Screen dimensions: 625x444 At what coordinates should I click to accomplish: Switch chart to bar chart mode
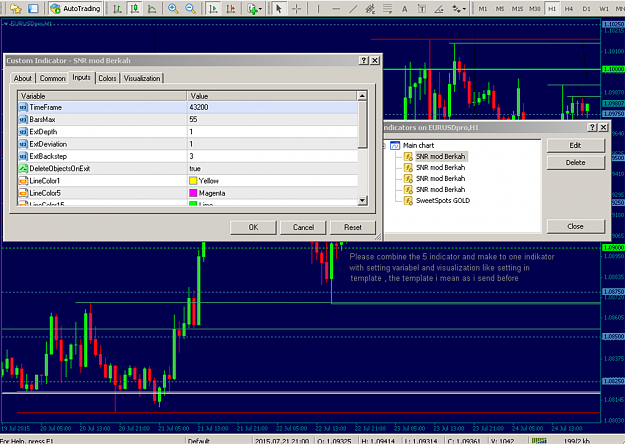117,8
